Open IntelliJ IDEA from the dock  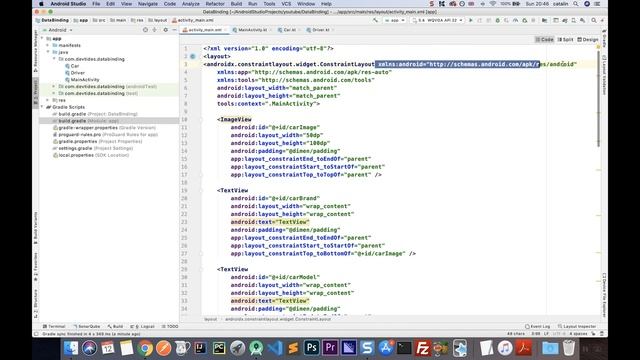tap(200, 348)
